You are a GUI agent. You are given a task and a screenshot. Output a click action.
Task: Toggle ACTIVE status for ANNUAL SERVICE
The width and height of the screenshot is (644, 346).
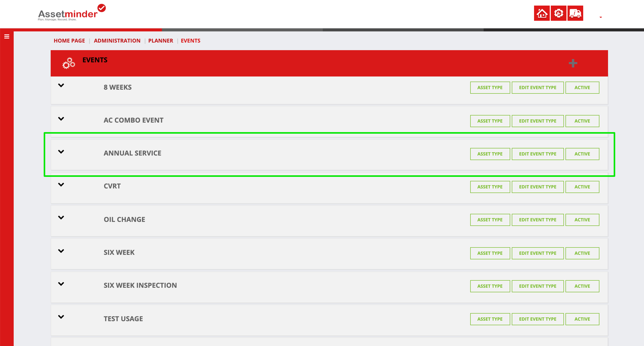pyautogui.click(x=582, y=154)
